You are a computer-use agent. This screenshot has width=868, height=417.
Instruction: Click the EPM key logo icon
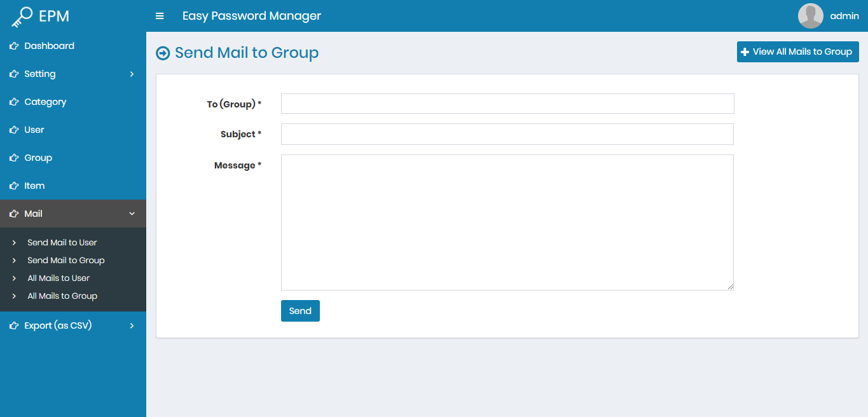point(22,15)
